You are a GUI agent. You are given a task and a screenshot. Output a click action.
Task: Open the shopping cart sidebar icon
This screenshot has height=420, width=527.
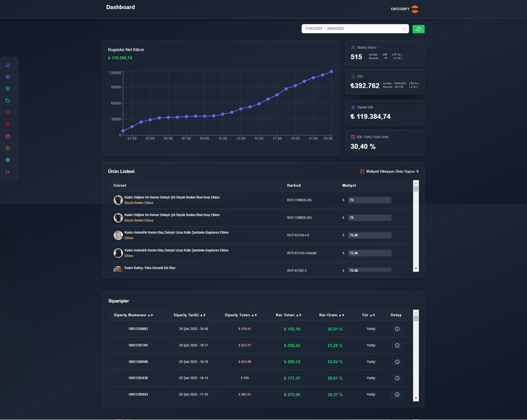coord(8,148)
